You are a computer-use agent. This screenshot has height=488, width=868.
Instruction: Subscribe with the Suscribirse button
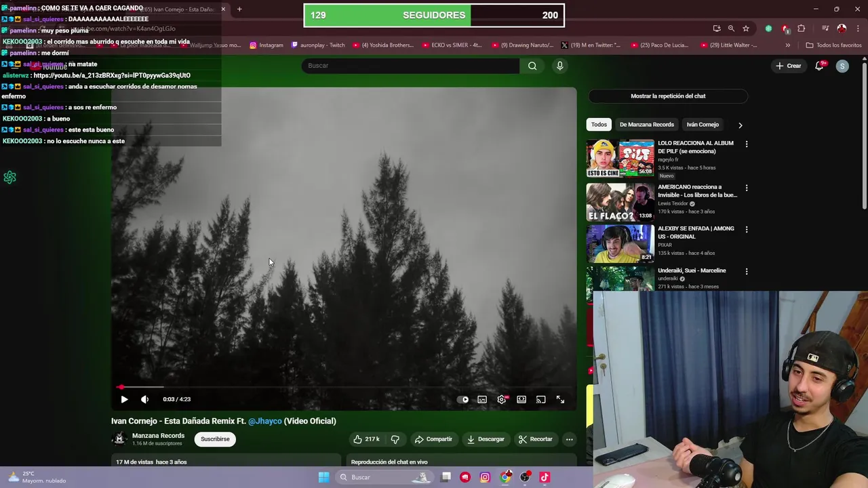click(x=215, y=439)
